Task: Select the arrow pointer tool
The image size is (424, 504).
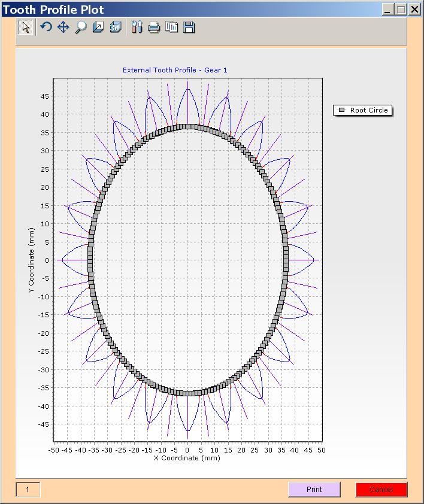Action: point(26,28)
